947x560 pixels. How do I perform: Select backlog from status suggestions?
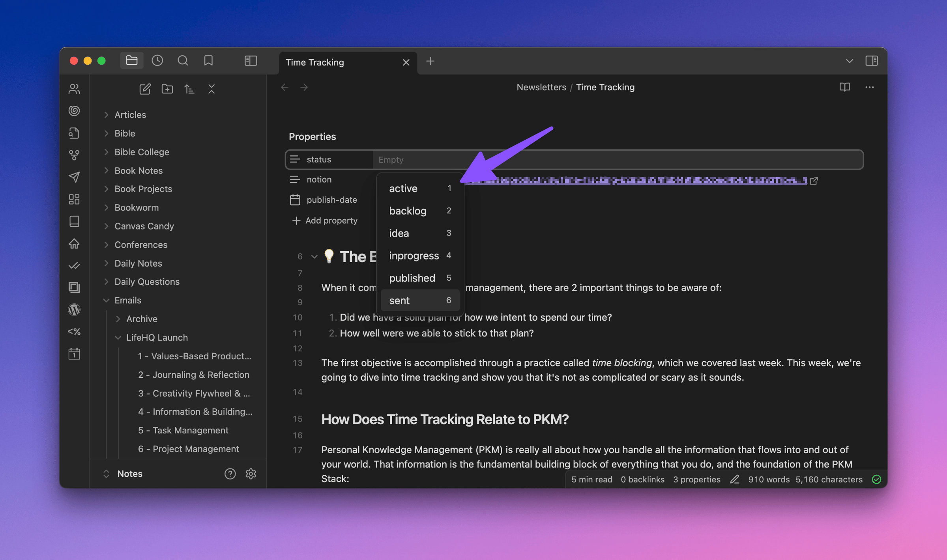point(420,211)
